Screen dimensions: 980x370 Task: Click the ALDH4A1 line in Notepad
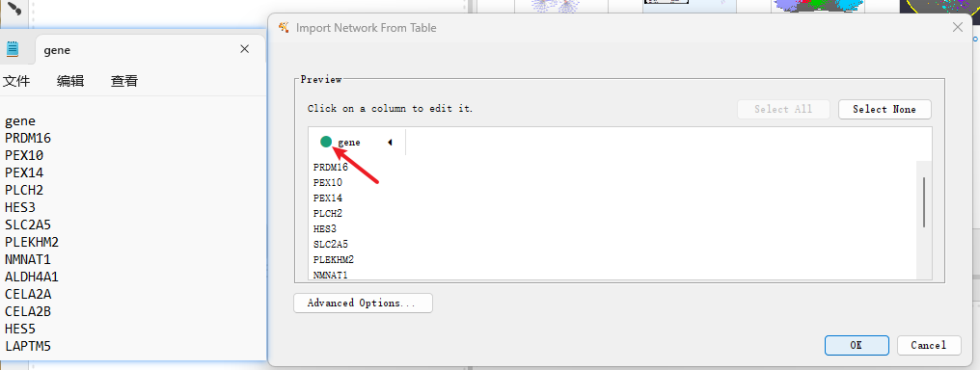[x=32, y=277]
